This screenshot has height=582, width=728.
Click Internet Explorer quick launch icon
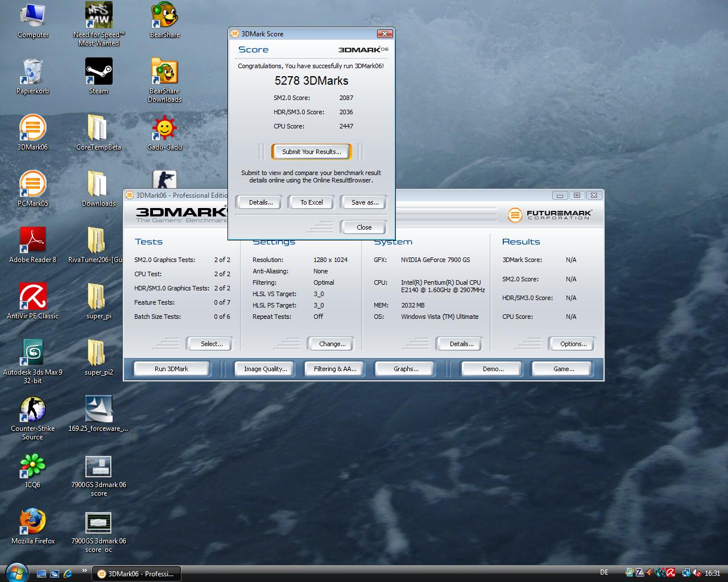click(x=68, y=573)
